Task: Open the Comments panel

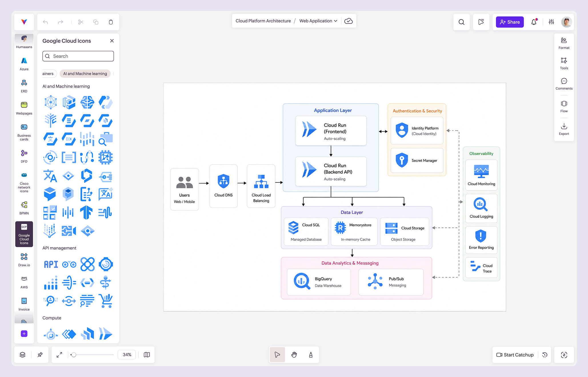Action: tap(564, 84)
